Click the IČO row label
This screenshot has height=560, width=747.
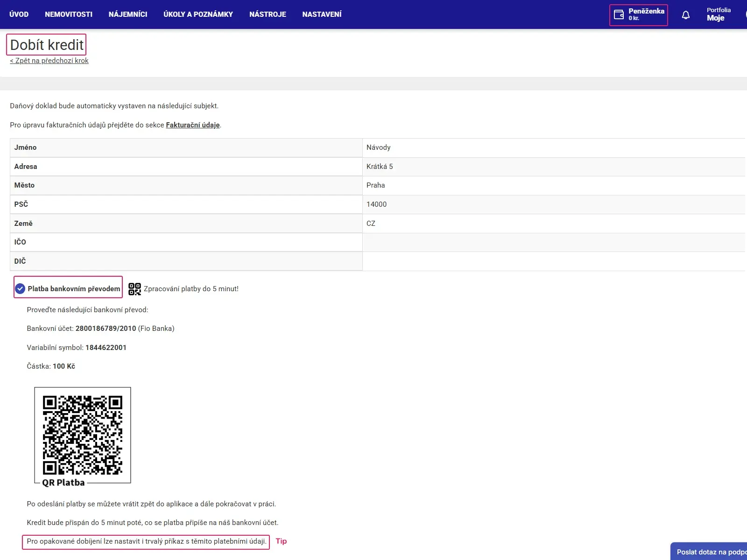point(20,242)
